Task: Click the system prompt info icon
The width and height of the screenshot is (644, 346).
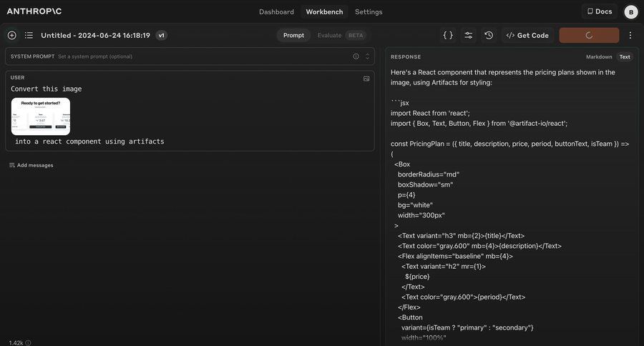Action: [x=356, y=56]
